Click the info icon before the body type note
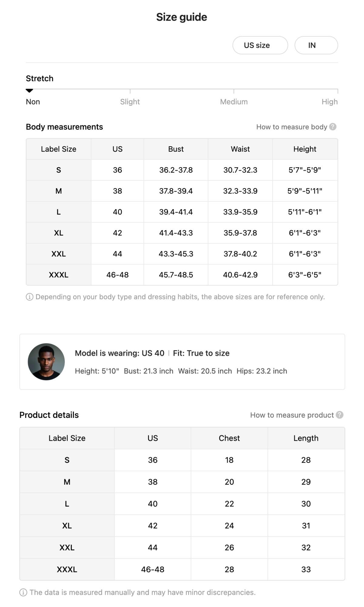 pos(29,297)
